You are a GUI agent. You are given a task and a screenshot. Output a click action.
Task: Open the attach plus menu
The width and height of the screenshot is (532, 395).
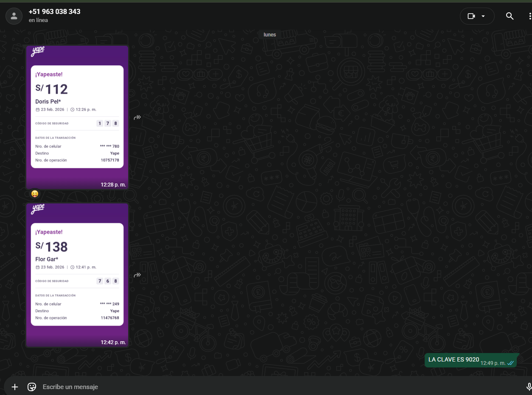(x=15, y=387)
